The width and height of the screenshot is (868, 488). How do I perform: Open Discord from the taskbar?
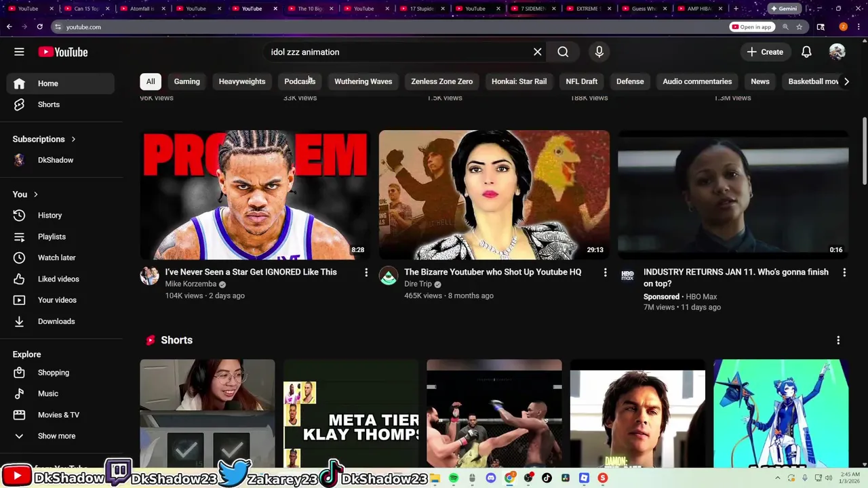tap(491, 478)
